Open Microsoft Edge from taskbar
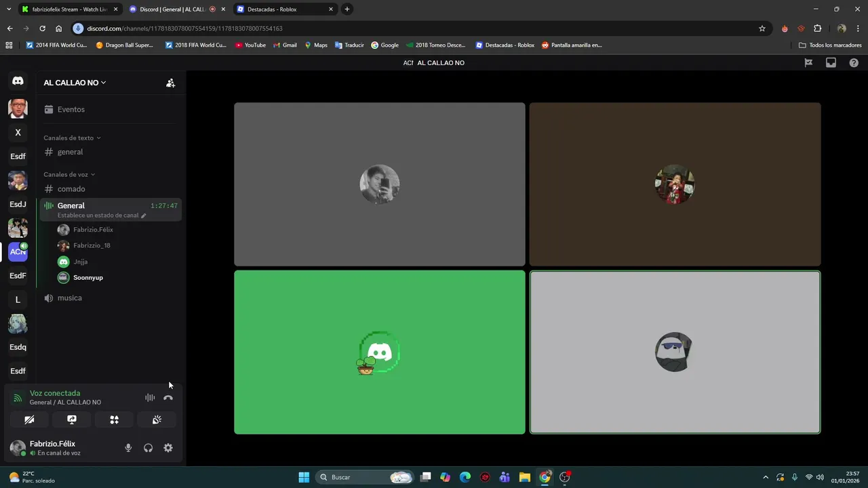Screen dimensions: 868x488 (465, 477)
